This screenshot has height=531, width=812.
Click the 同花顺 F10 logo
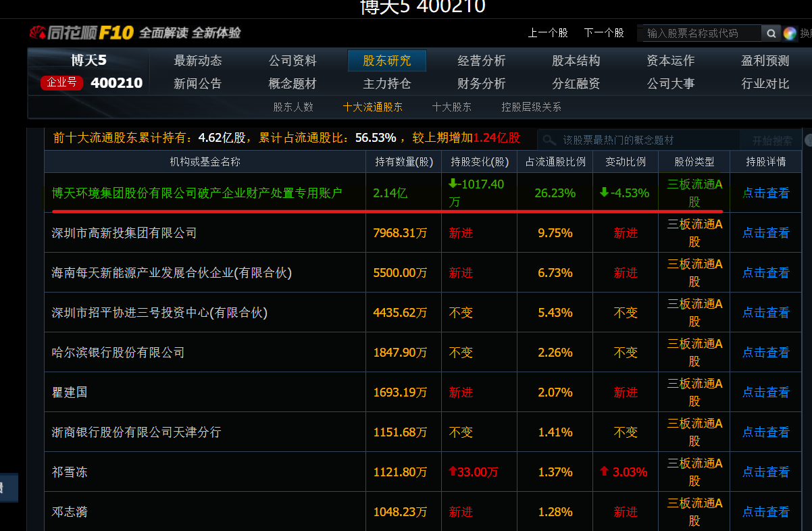coord(82,32)
